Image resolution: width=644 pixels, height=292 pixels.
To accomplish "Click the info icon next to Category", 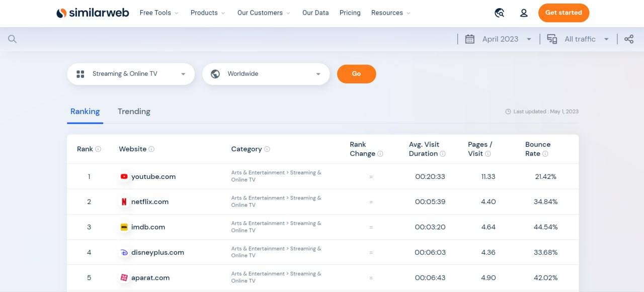I will click(267, 149).
